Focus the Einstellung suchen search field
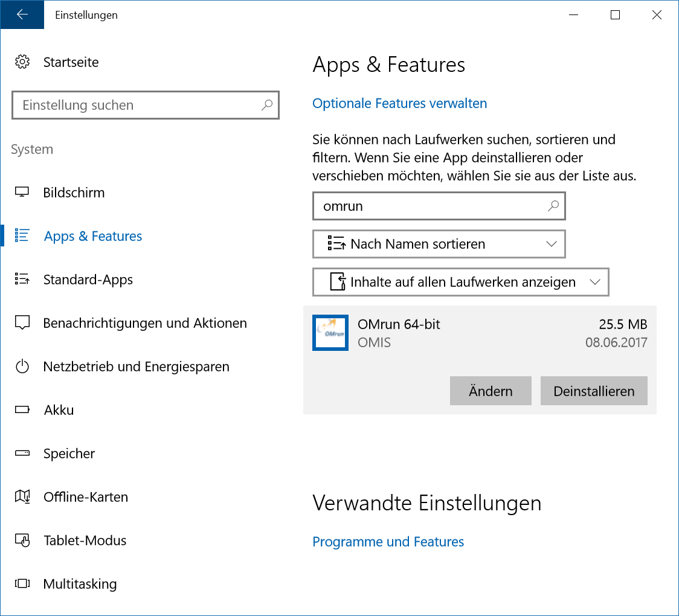Image resolution: width=679 pixels, height=616 pixels. click(x=138, y=106)
